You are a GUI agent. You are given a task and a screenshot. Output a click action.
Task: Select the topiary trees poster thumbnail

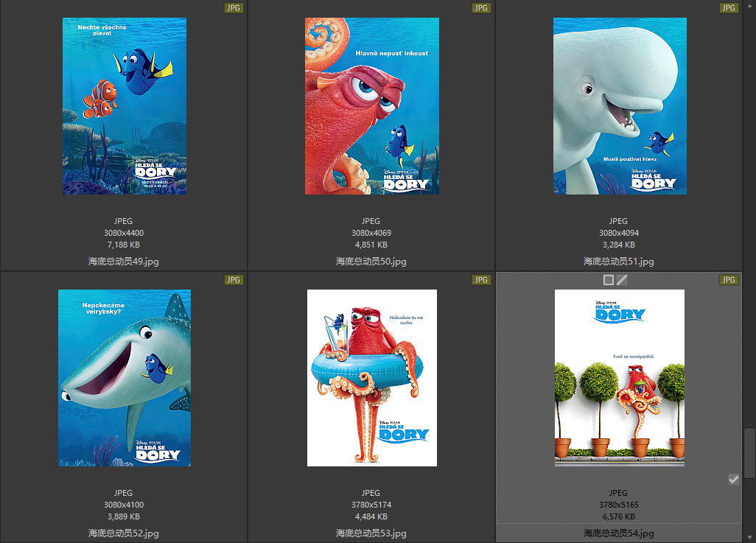pos(620,378)
